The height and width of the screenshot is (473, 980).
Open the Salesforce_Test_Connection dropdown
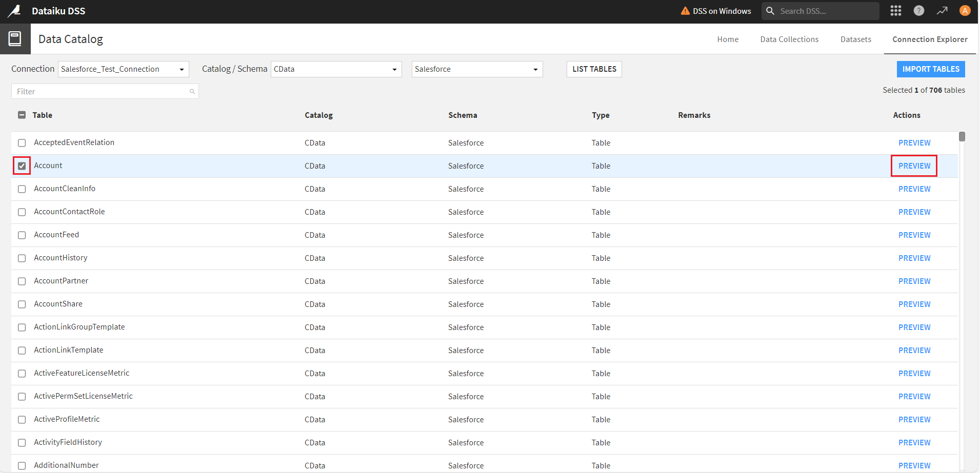tap(123, 69)
